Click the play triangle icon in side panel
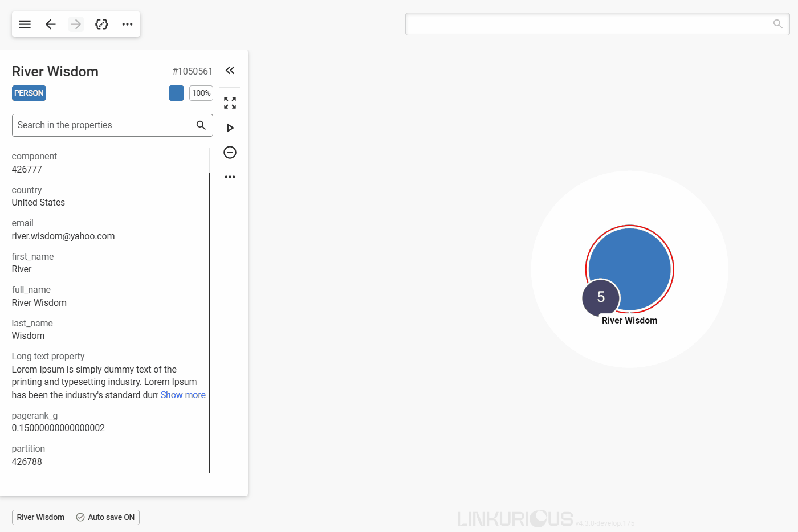The image size is (798, 532). [x=230, y=128]
